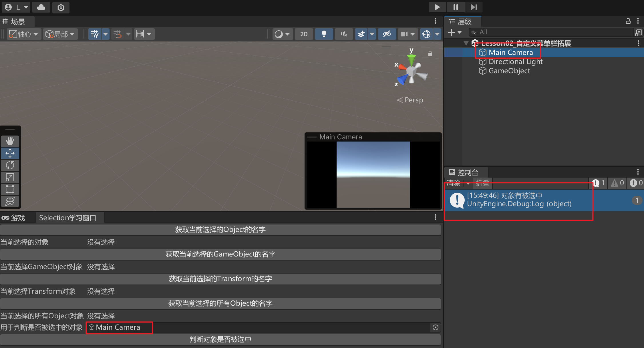Toggle scene audio mute
The width and height of the screenshot is (644, 348).
pos(344,34)
